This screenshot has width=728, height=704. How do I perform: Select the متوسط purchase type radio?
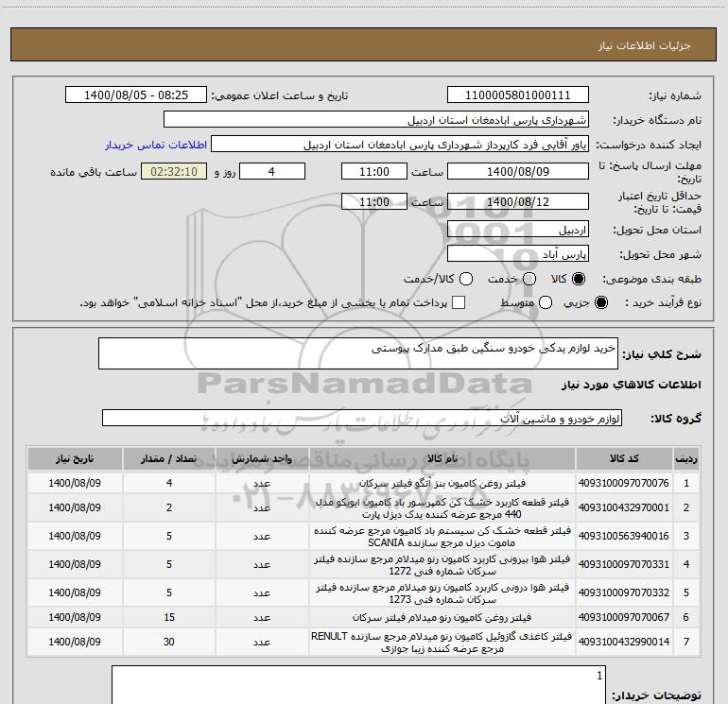(x=546, y=302)
